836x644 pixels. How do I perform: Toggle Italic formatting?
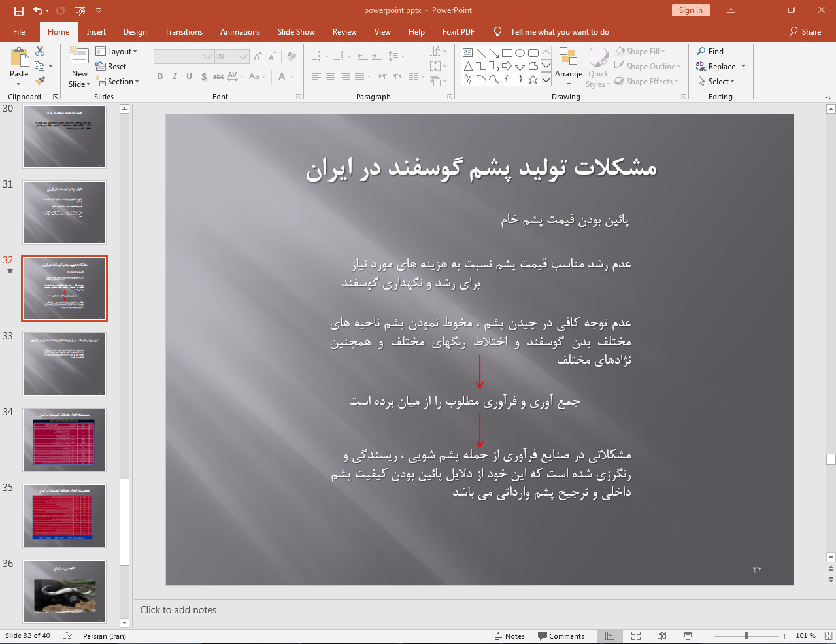click(x=175, y=76)
